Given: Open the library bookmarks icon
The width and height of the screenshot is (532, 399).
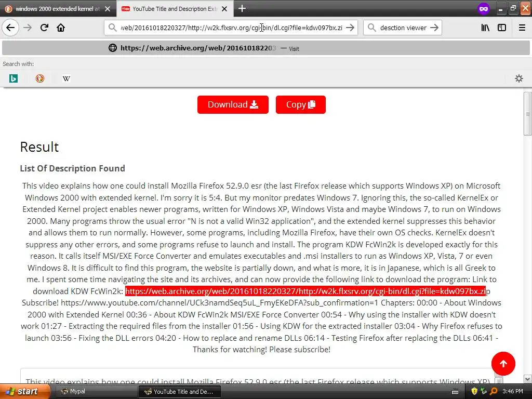Looking at the screenshot, I should [485, 28].
